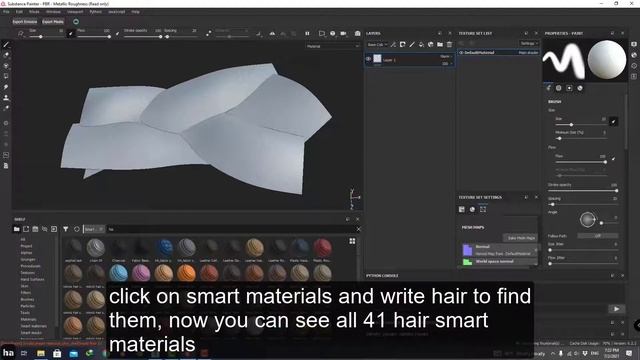
Task: Open the Edit menu
Action: tap(19, 12)
